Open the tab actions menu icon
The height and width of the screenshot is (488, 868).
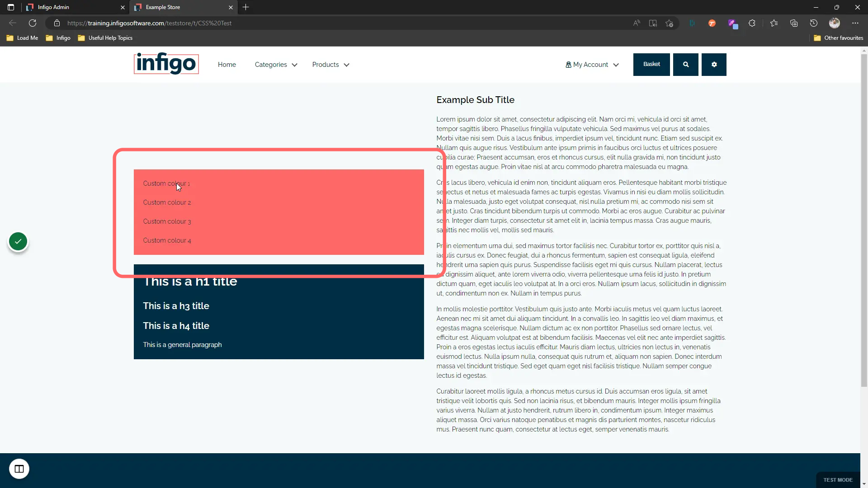point(11,7)
